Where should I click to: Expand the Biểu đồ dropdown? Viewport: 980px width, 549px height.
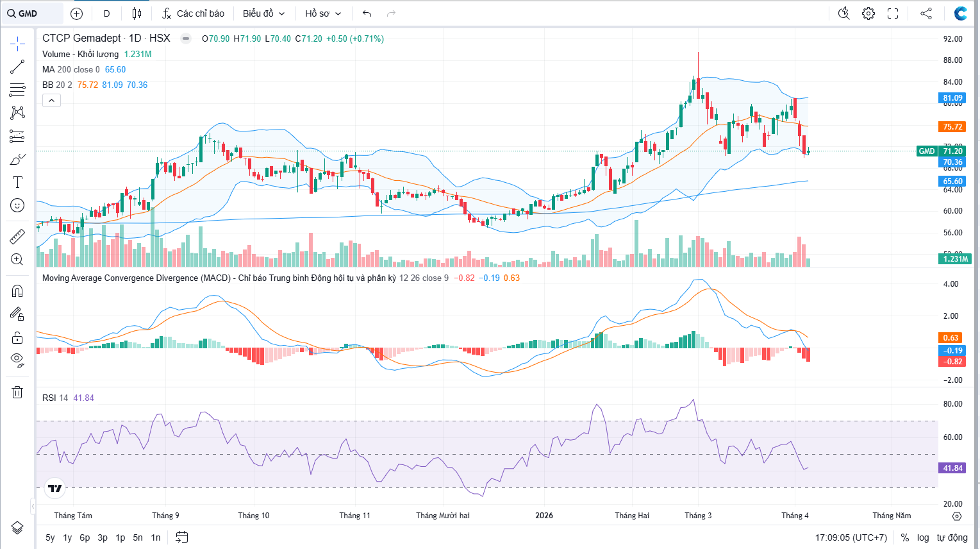click(x=263, y=13)
